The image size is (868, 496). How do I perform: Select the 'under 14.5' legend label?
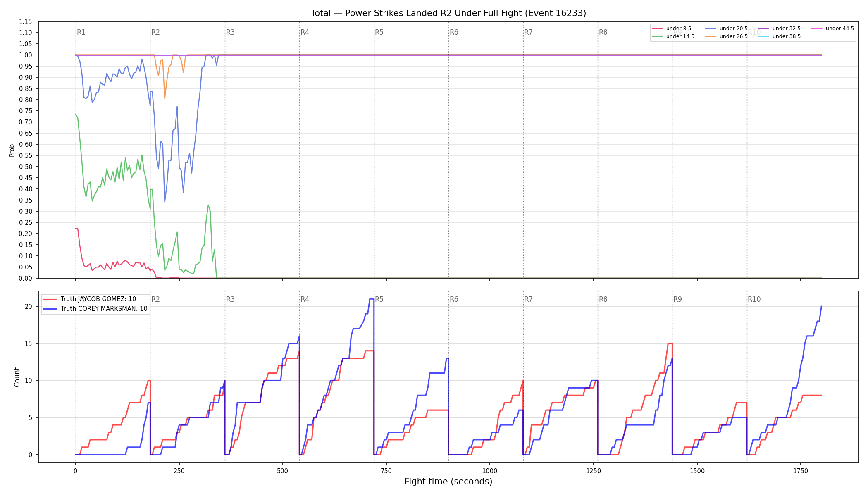[680, 36]
